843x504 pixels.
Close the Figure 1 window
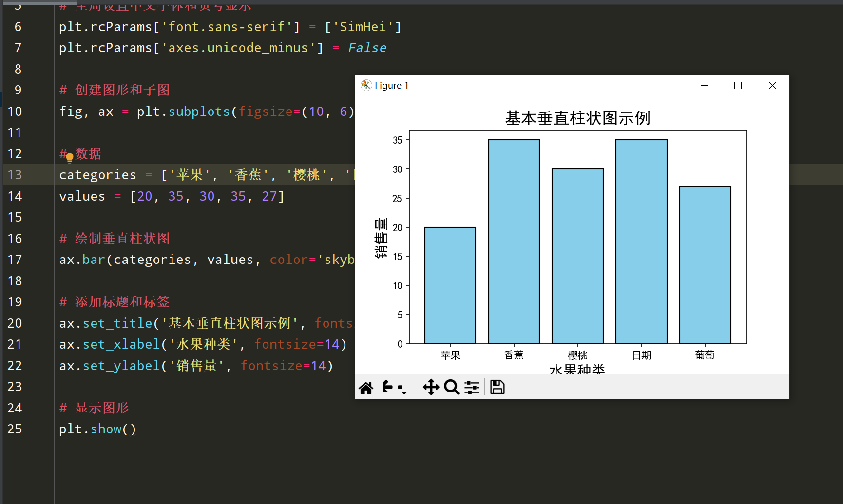pos(772,86)
